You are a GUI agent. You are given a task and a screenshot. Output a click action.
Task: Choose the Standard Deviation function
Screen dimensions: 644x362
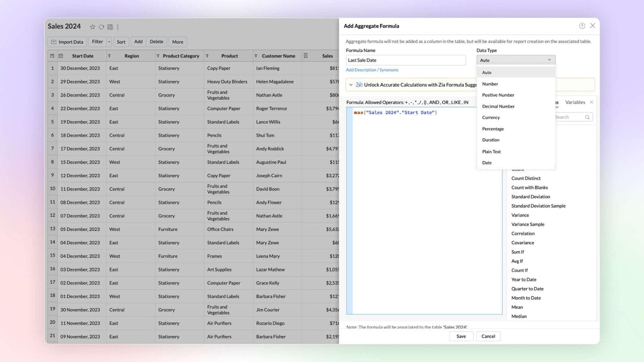pos(530,197)
